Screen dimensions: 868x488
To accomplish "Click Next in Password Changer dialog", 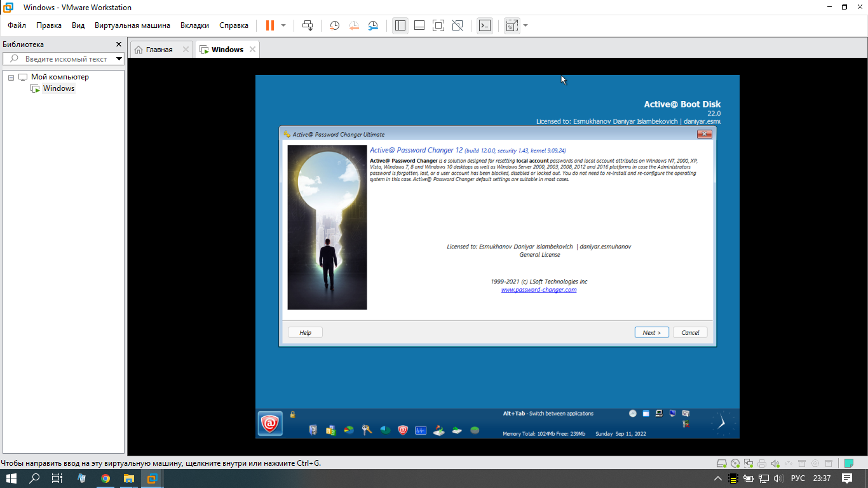I will pyautogui.click(x=651, y=332).
